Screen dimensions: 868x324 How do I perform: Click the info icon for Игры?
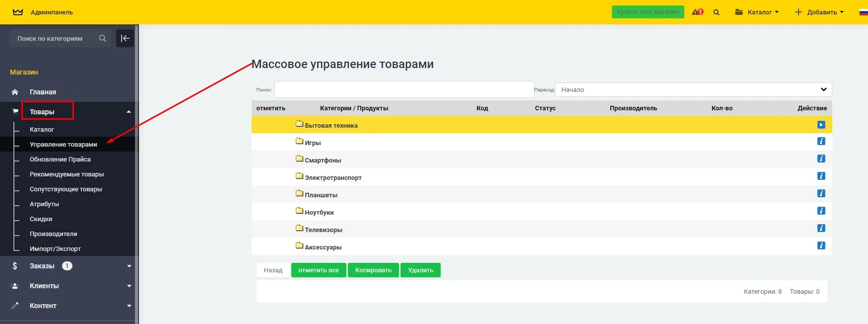pos(821,141)
